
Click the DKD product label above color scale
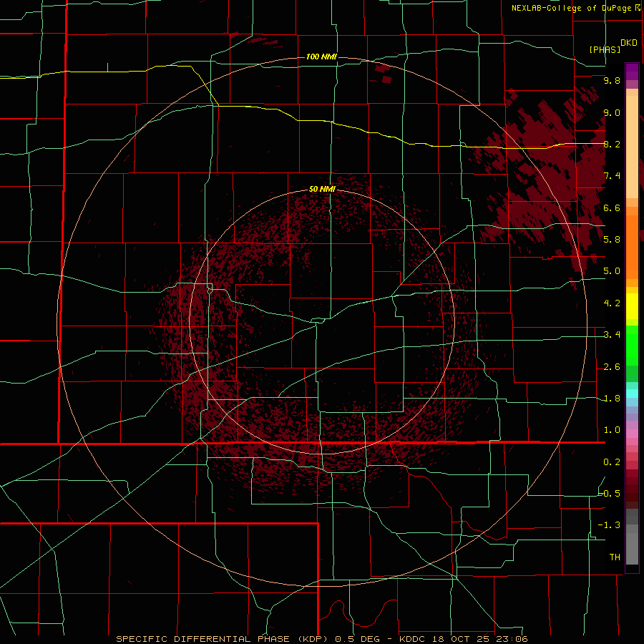tap(629, 43)
